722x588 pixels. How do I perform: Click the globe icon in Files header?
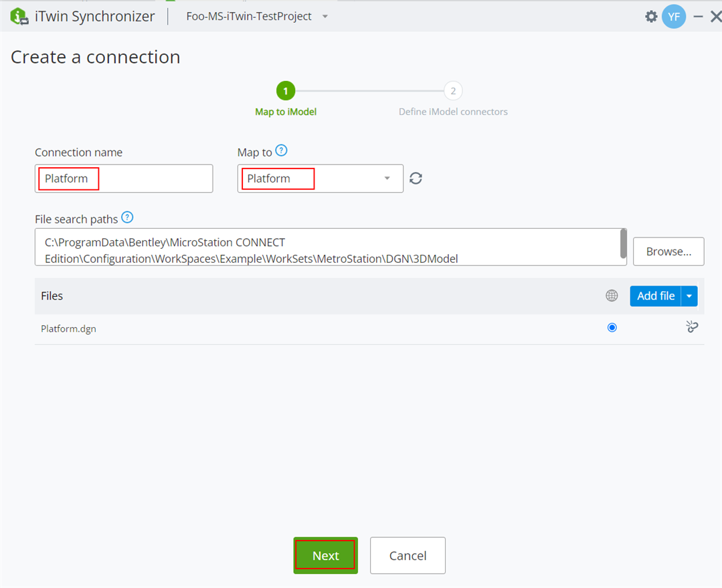point(612,296)
